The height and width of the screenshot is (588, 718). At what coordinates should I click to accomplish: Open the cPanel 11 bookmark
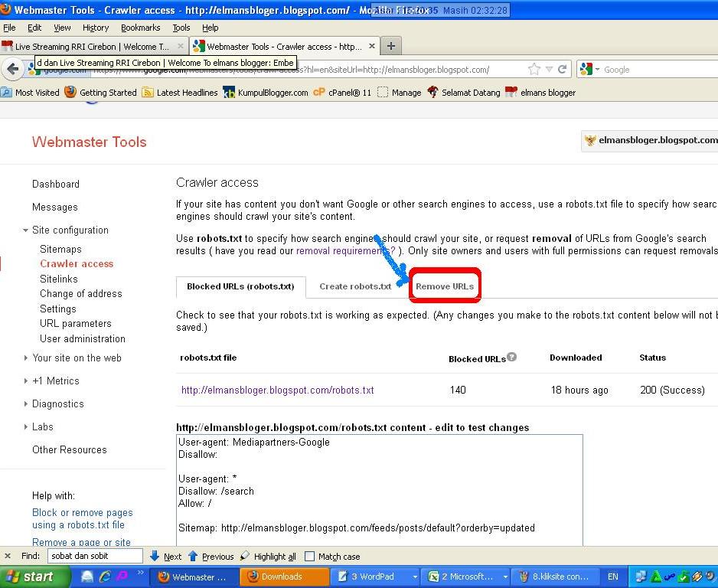(342, 93)
